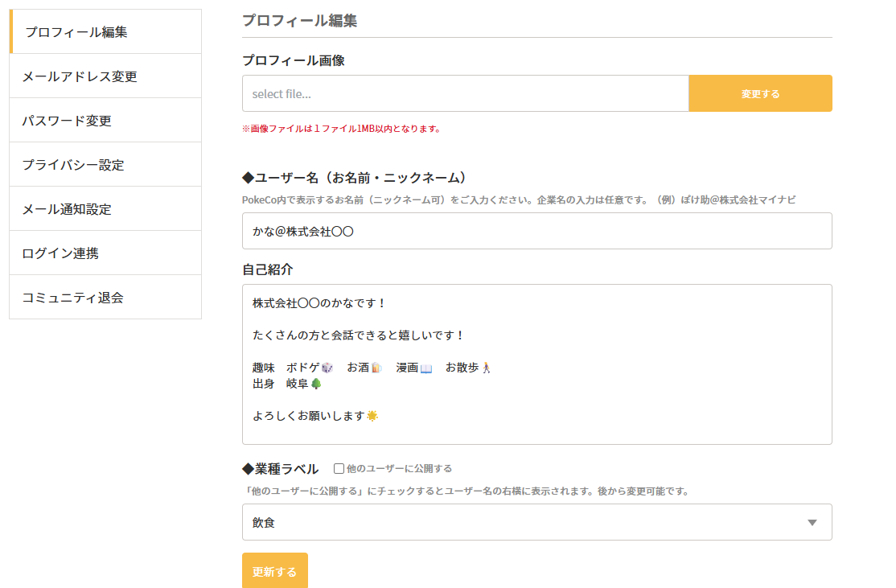Viewport: 896px width, 588px height.
Task: Expand the industry category selector
Action: pyautogui.click(x=536, y=522)
